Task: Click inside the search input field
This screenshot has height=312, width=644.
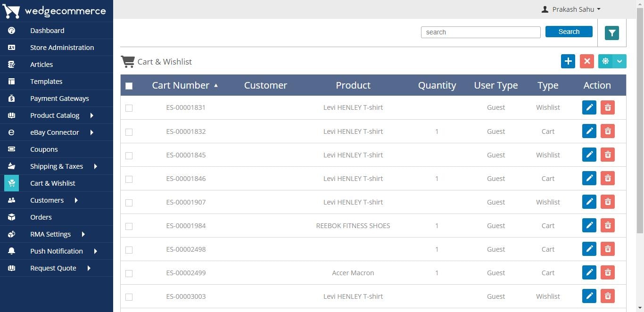Action: (x=480, y=32)
